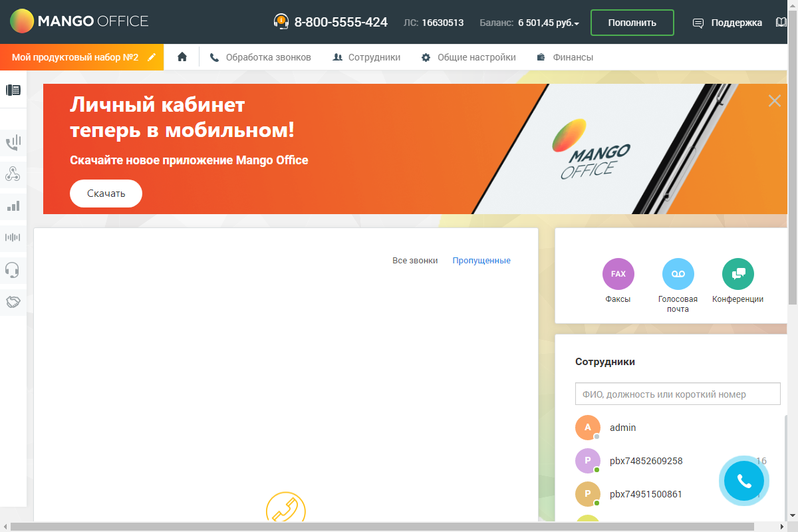The image size is (798, 532).
Task: Open Голосовая почта voicemail icon
Action: coord(678,274)
